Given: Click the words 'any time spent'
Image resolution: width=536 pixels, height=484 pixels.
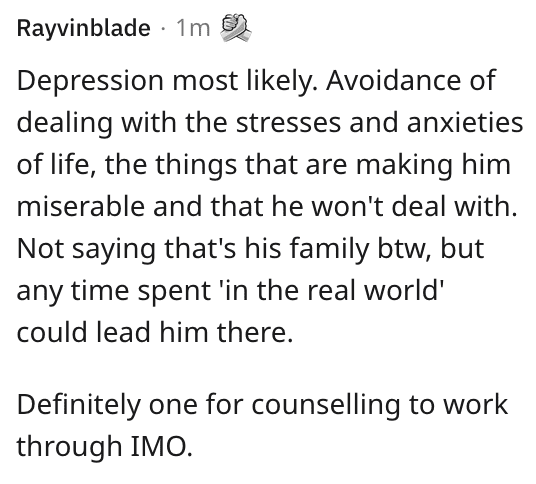Looking at the screenshot, I should click(x=113, y=292).
